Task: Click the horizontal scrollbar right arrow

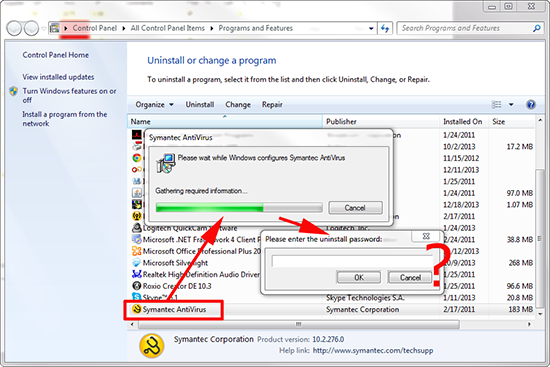Action: 529,324
